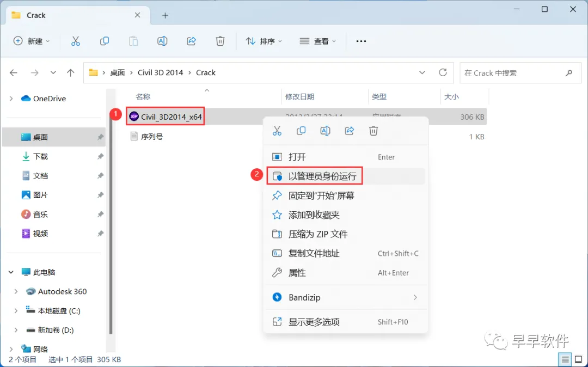The height and width of the screenshot is (367, 588).
Task: Go up one folder level arrow
Action: (x=70, y=73)
